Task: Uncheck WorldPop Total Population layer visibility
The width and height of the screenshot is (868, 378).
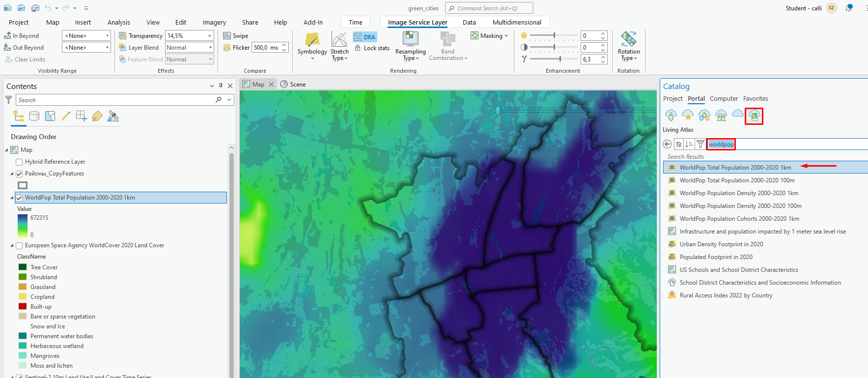Action: point(19,198)
